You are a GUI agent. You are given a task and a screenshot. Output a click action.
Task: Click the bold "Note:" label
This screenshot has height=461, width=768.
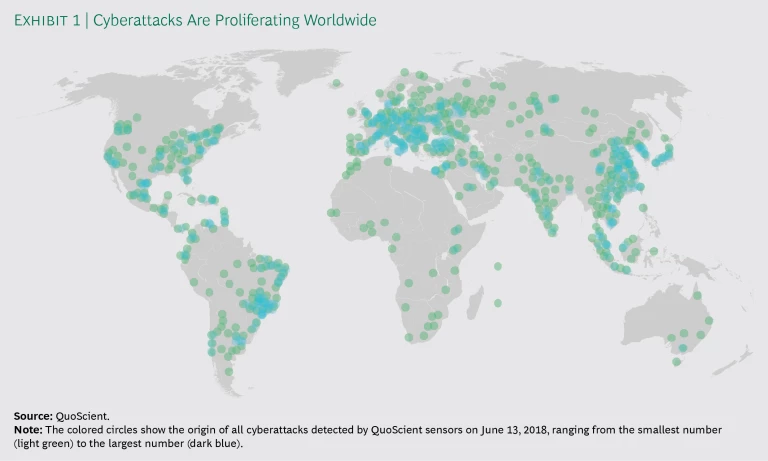click(28, 428)
